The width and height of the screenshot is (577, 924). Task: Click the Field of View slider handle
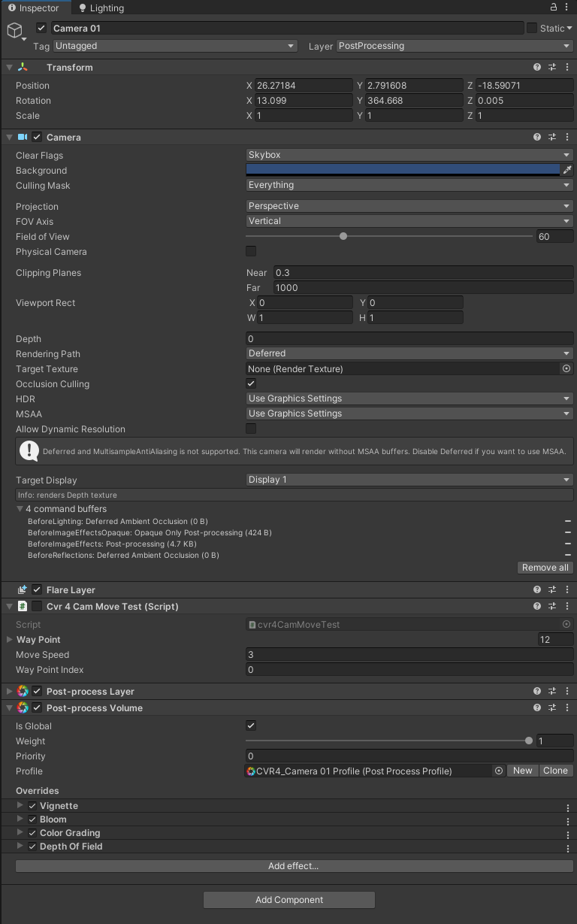343,236
